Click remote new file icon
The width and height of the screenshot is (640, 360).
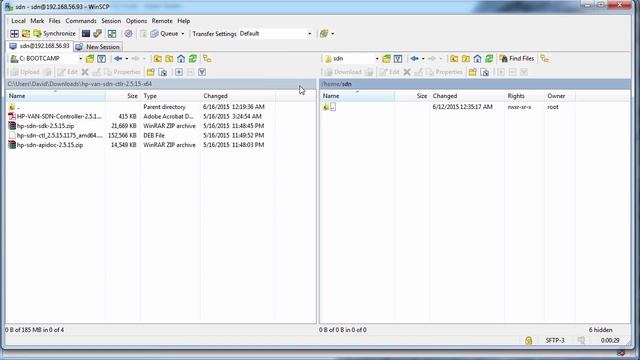click(x=485, y=72)
